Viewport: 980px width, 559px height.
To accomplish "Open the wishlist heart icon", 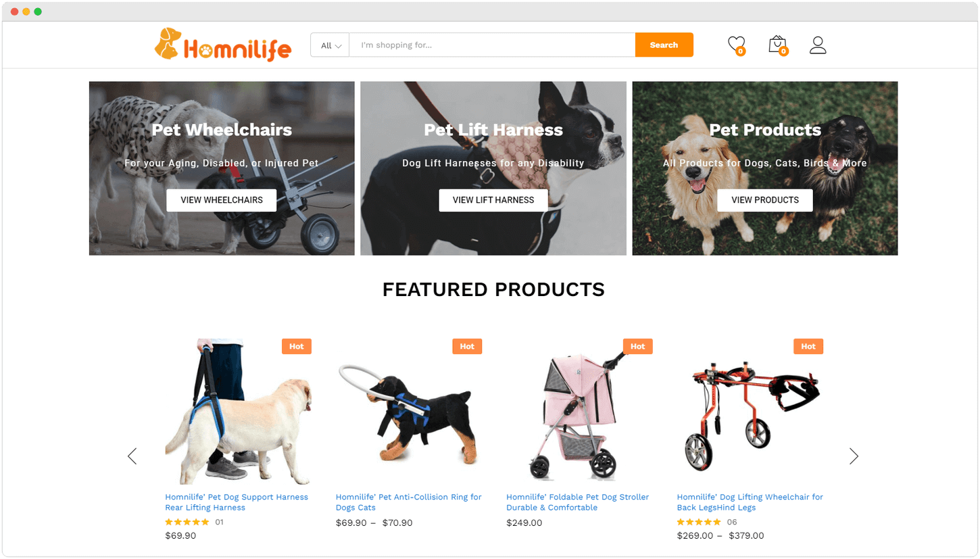I will 736,45.
